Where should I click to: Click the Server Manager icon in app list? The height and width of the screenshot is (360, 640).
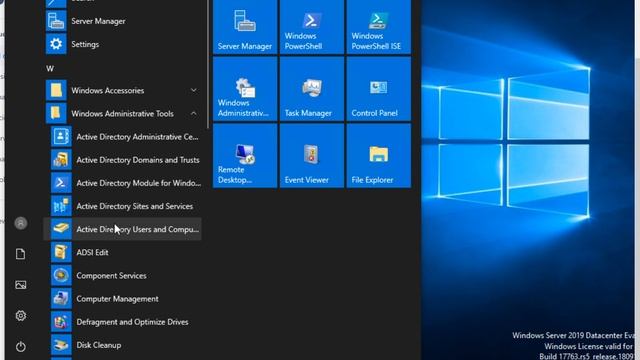pyautogui.click(x=56, y=21)
